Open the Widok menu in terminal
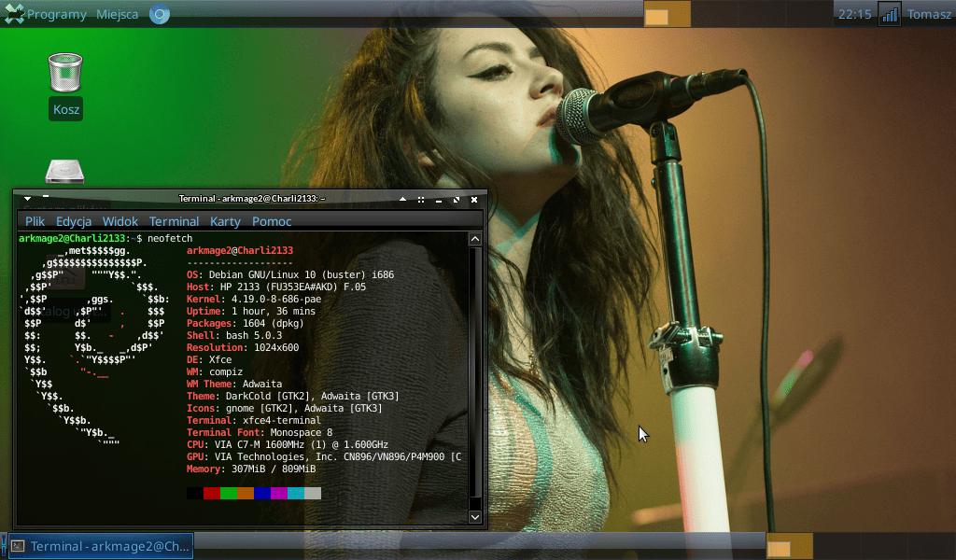This screenshot has width=956, height=560. click(120, 221)
